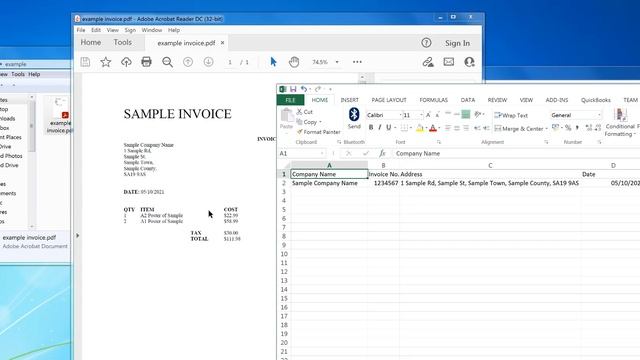Upload file to cloud in Acrobat toolbar

click(126, 62)
